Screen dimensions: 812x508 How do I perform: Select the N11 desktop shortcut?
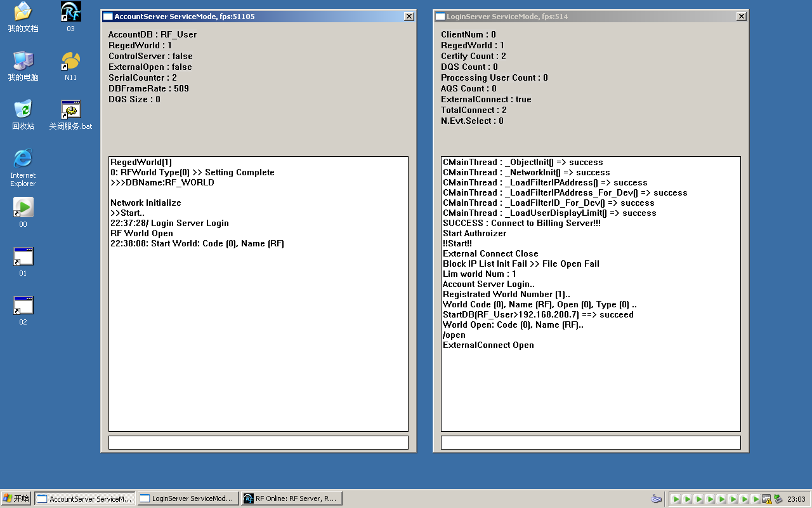[70, 61]
